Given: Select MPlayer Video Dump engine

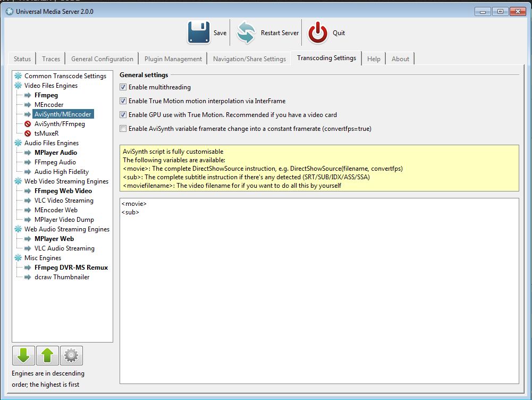Looking at the screenshot, I should (x=64, y=220).
